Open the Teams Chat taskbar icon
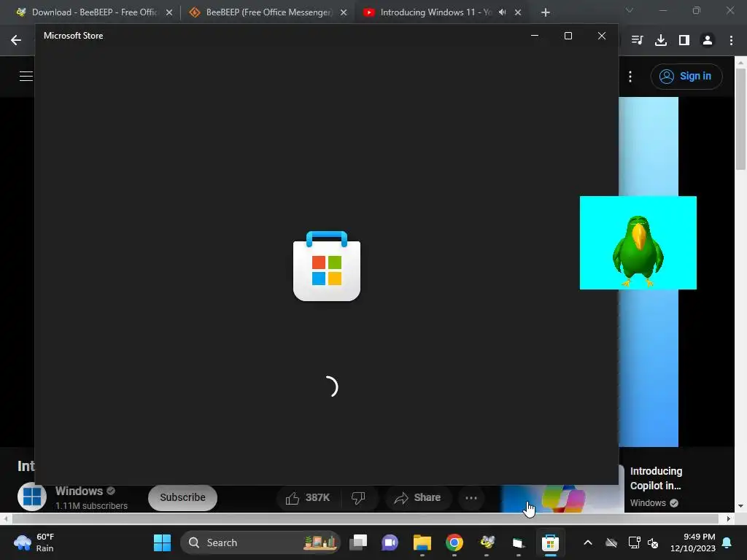747x560 pixels. click(390, 542)
